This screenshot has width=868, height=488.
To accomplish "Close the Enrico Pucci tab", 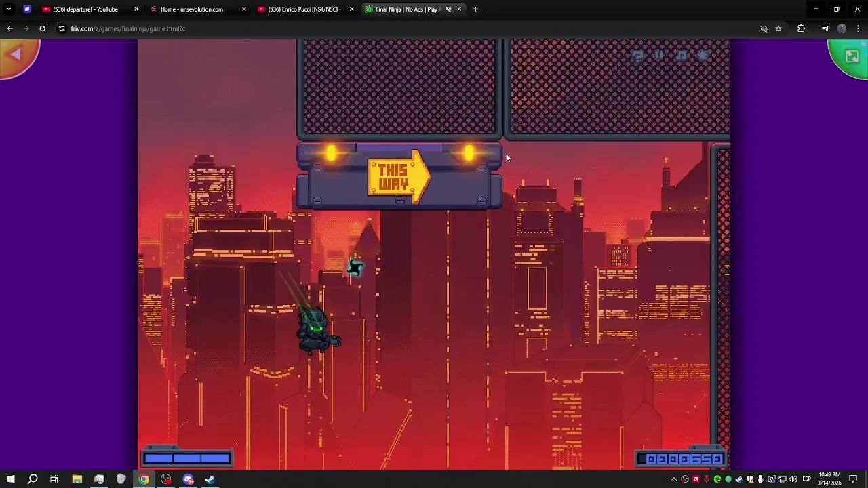I will coord(351,9).
